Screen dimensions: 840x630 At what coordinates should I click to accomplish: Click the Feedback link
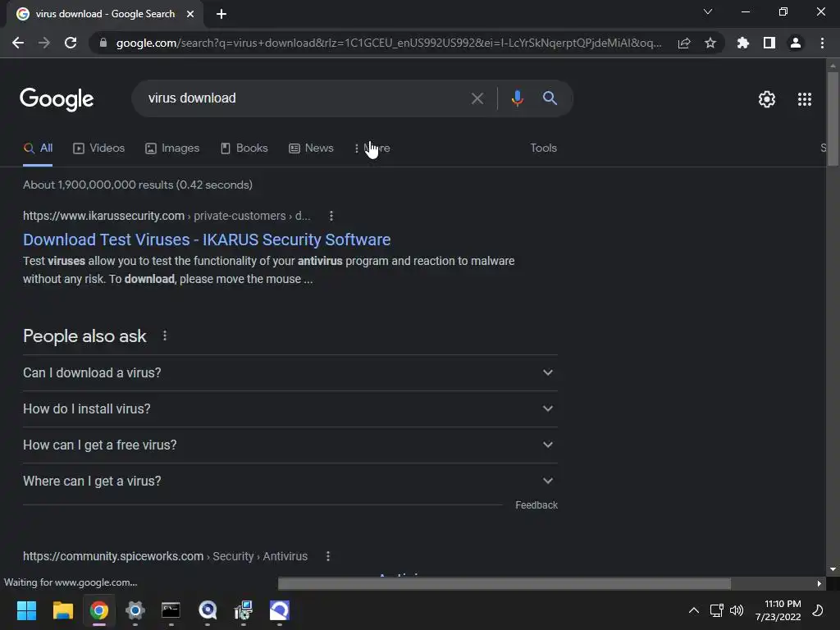536,505
